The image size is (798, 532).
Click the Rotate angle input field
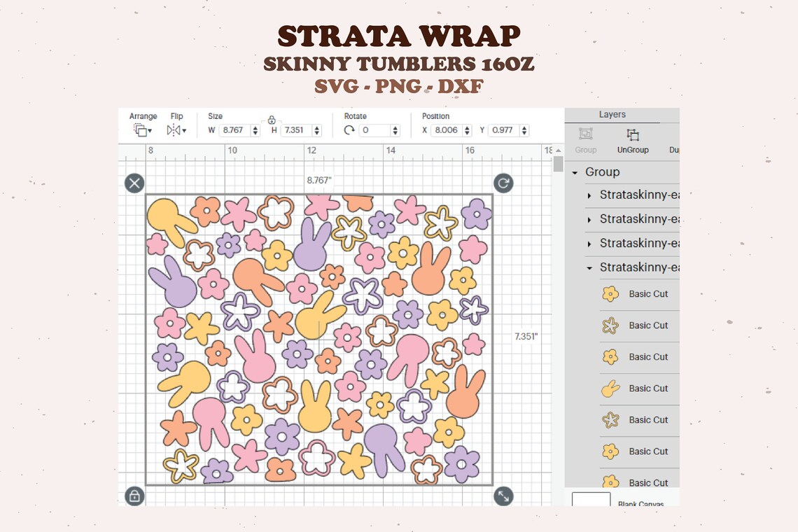pos(376,130)
